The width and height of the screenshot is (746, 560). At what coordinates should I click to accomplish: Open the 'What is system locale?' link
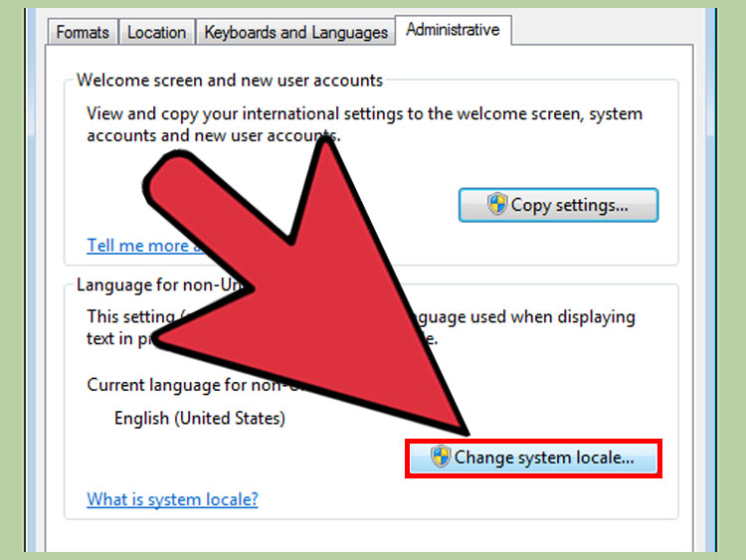pos(172,499)
